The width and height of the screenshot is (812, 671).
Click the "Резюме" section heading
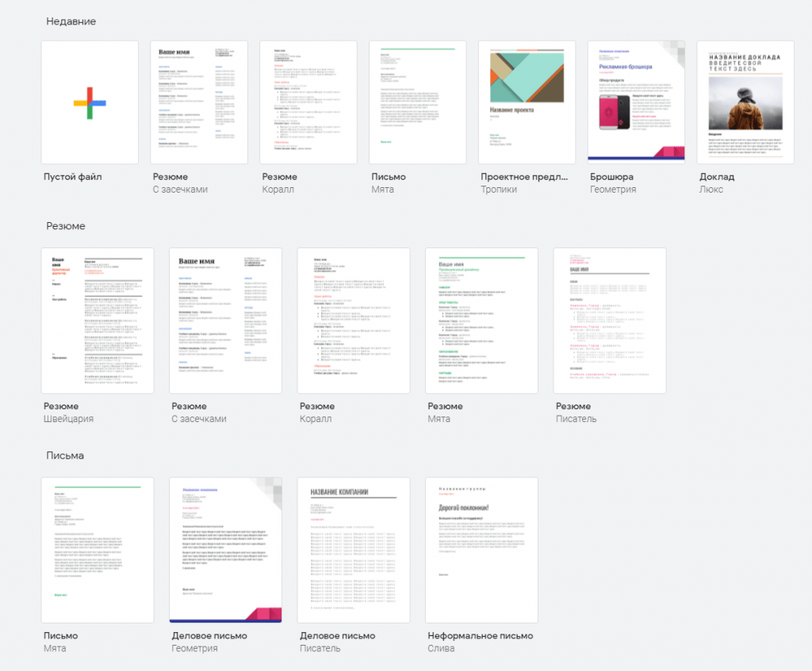point(61,226)
